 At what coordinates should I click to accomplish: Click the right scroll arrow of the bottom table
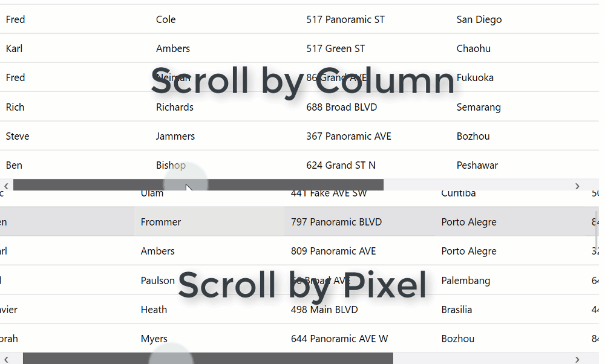point(577,358)
